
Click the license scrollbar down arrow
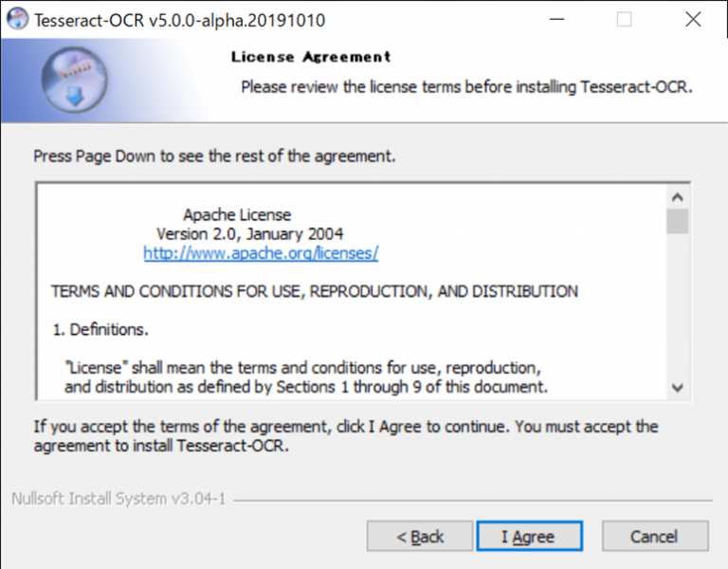677,387
